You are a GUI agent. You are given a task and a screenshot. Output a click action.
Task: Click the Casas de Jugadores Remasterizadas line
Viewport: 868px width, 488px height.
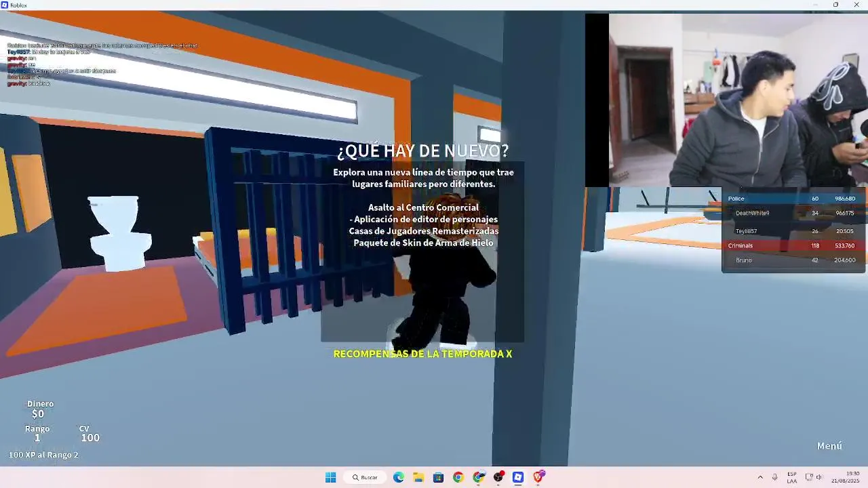(424, 231)
